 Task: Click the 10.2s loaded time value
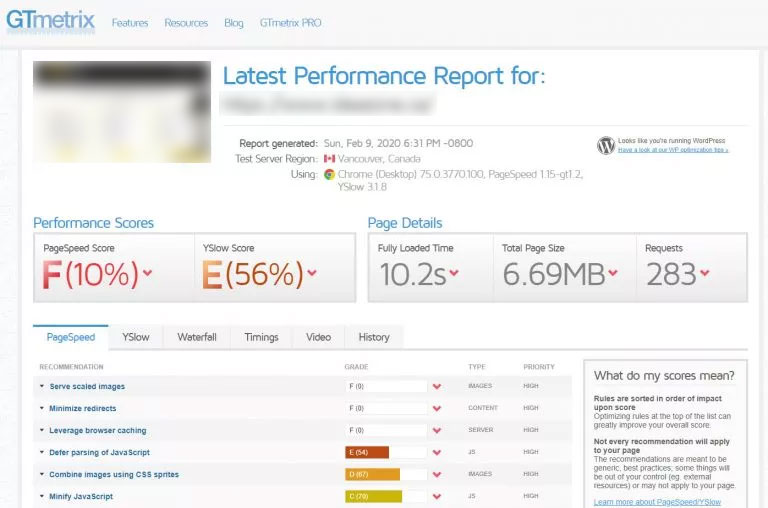pos(413,274)
